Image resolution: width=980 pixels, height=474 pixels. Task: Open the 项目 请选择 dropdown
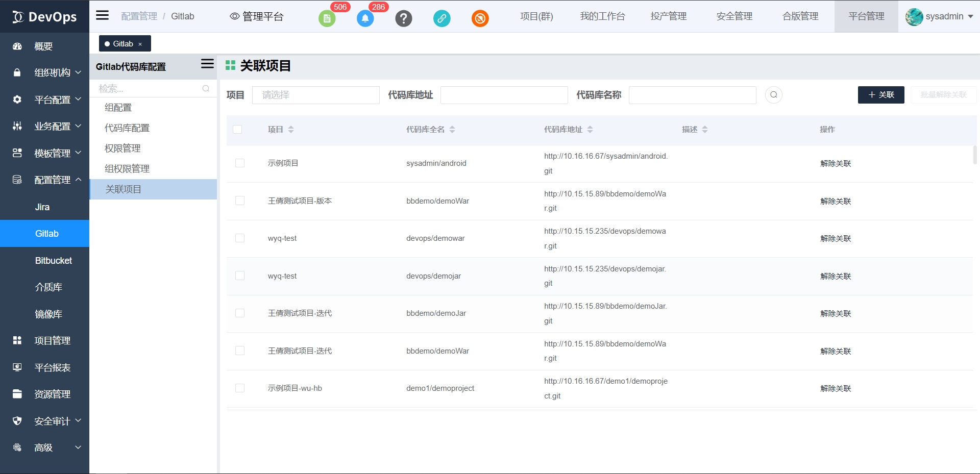(x=315, y=95)
